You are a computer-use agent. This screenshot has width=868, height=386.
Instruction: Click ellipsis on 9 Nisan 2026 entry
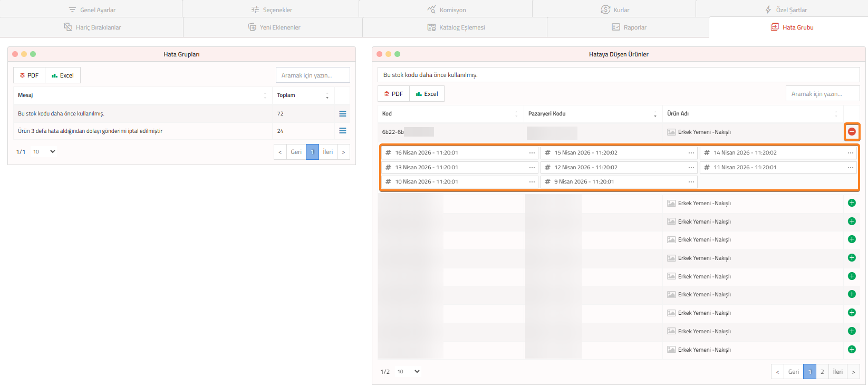(x=691, y=182)
